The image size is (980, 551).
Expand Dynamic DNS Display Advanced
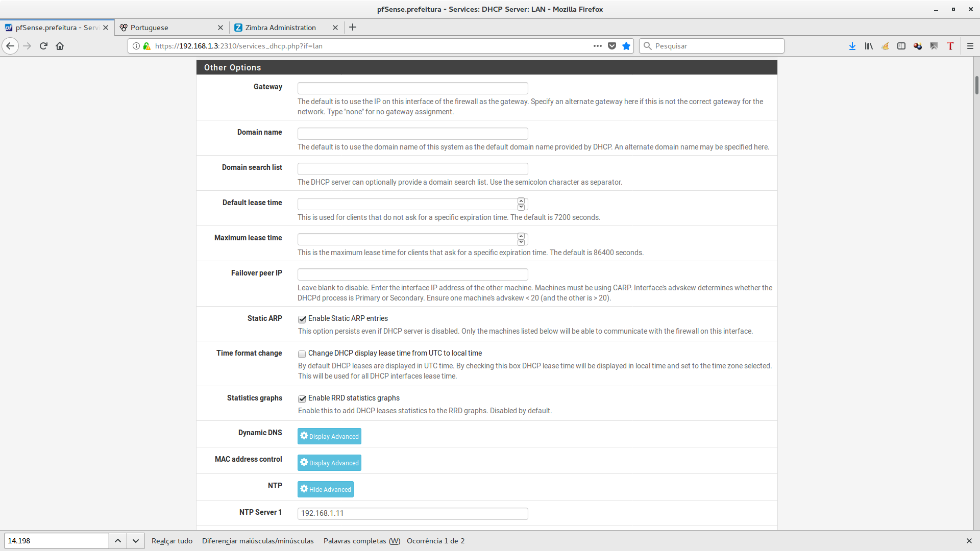(x=329, y=436)
